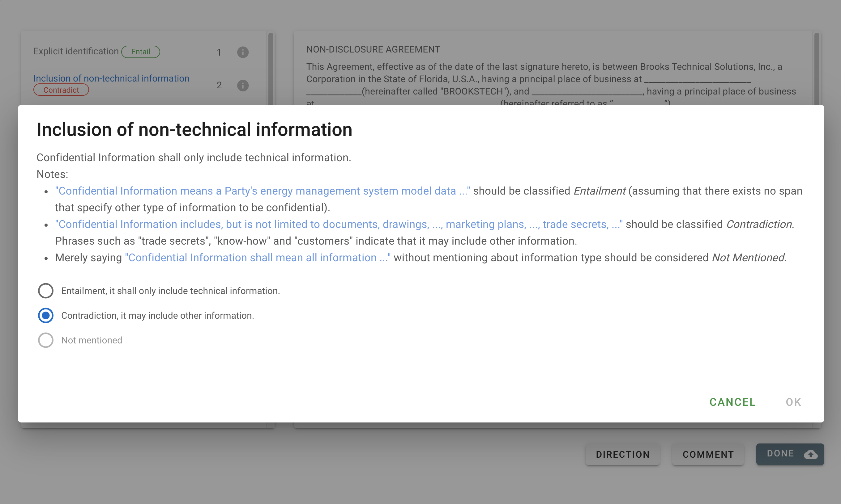The width and height of the screenshot is (841, 504).
Task: Select the Entailment radio option
Action: [45, 291]
